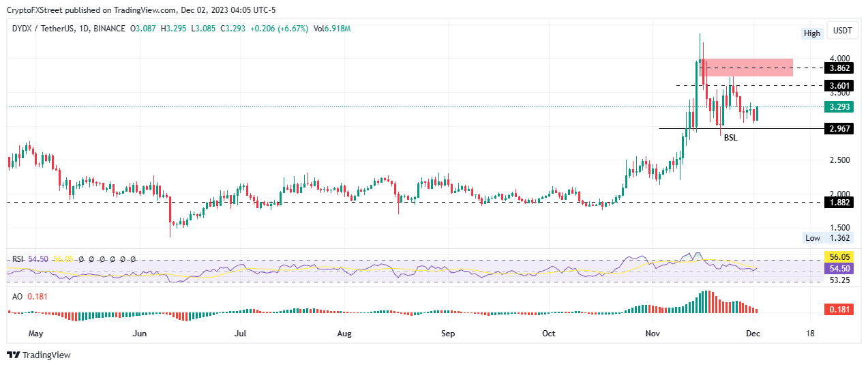This screenshot has height=367, width=868.
Task: Select the red supply zone rectangle
Action: tap(747, 67)
